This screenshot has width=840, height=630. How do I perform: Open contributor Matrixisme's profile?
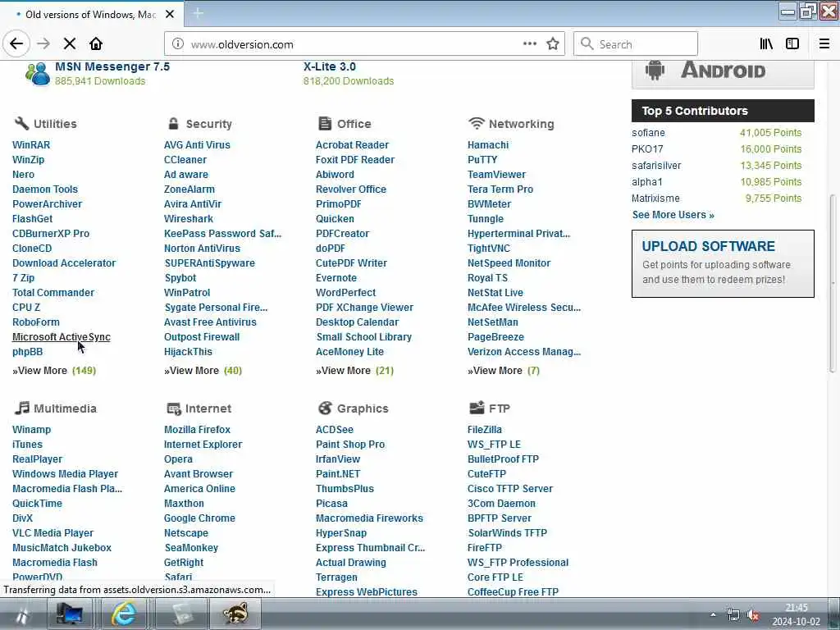click(655, 199)
